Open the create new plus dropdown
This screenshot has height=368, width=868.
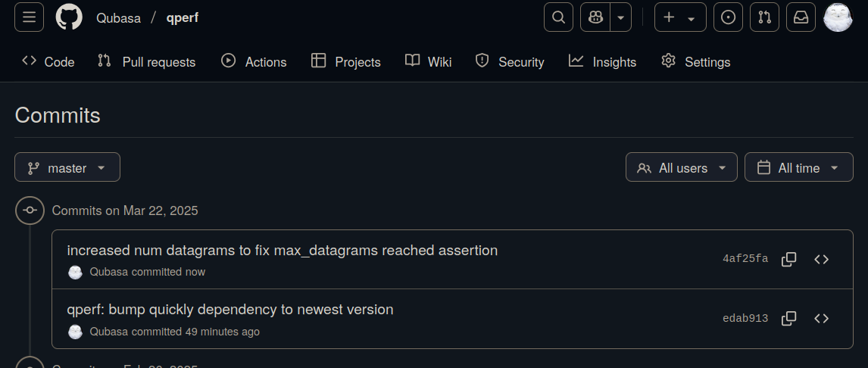pos(679,17)
